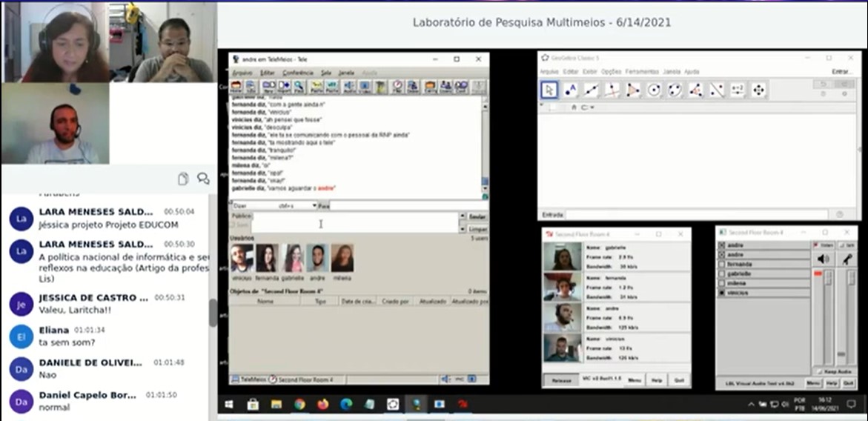Click the Release button in video window
The width and height of the screenshot is (868, 421).
(x=561, y=380)
